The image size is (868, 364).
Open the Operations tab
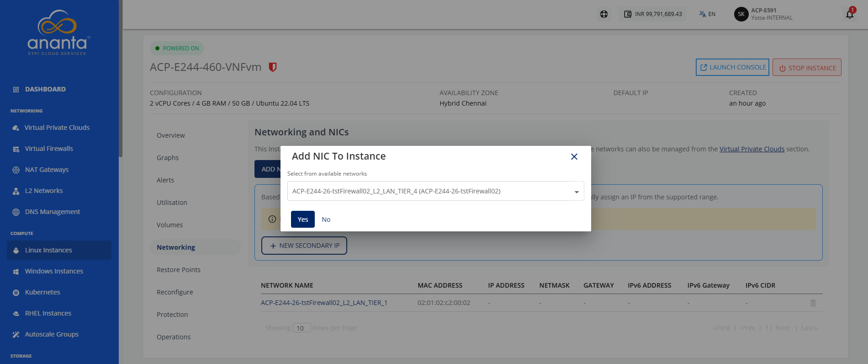pos(174,337)
